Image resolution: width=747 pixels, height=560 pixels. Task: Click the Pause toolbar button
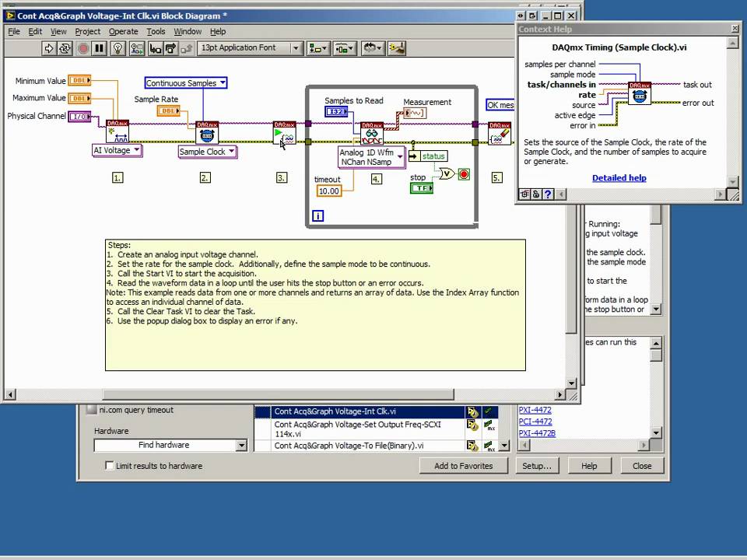pos(99,48)
